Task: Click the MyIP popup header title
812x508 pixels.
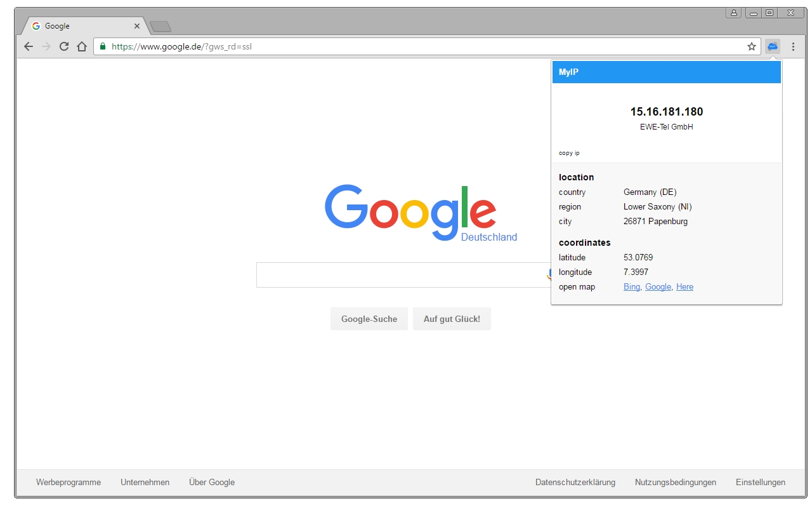Action: click(x=568, y=72)
